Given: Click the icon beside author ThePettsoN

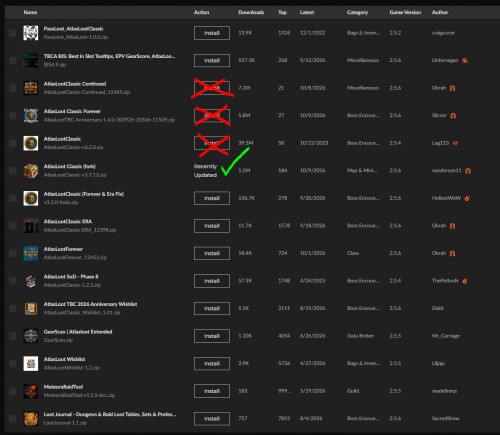Looking at the screenshot, I should (x=465, y=281).
